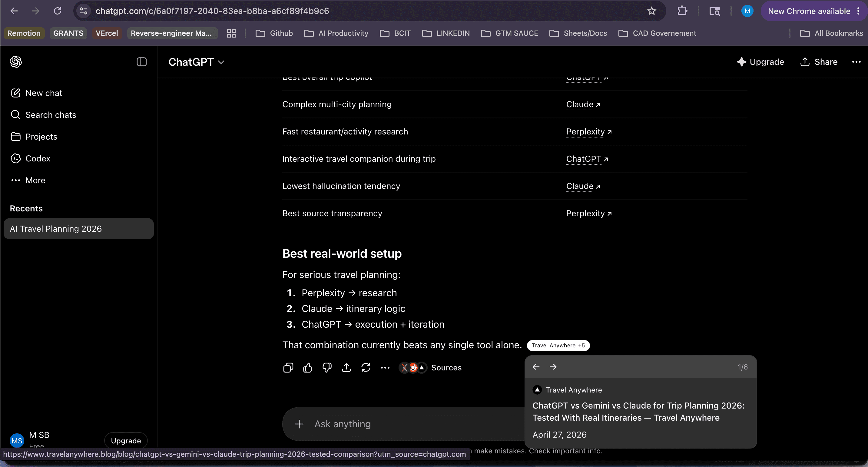Bookmark this page with the star icon
Screen dimensions: 868x467
click(x=652, y=11)
